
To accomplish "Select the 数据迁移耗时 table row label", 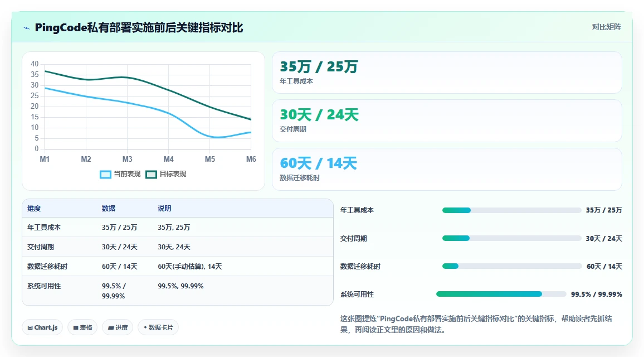I will click(47, 267).
